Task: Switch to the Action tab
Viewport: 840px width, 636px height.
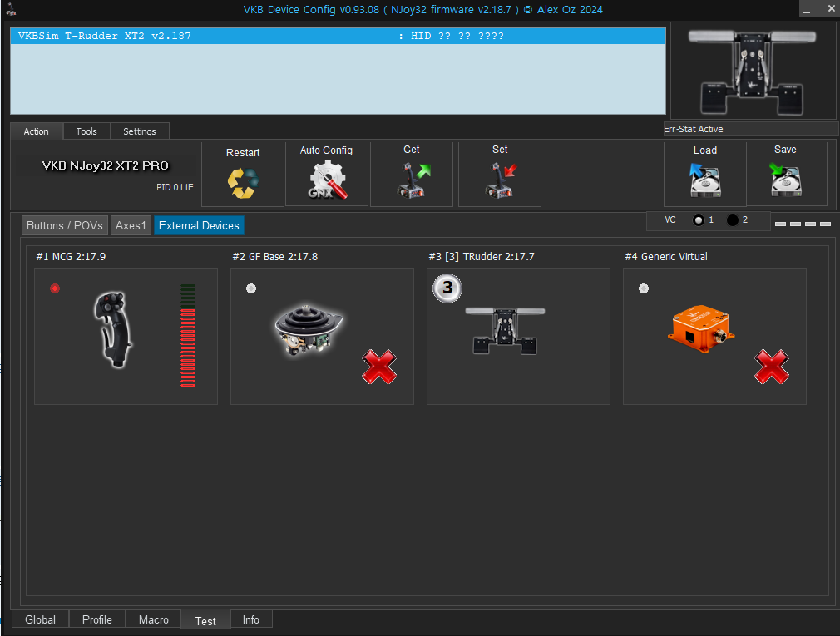Action: click(x=36, y=131)
